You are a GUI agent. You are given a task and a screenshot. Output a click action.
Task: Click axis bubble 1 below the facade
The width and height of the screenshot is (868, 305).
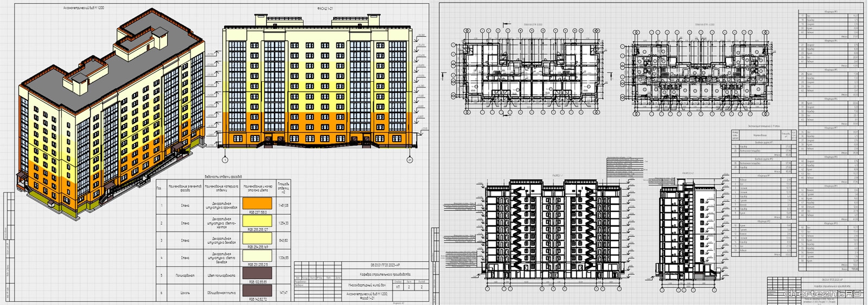(225, 160)
